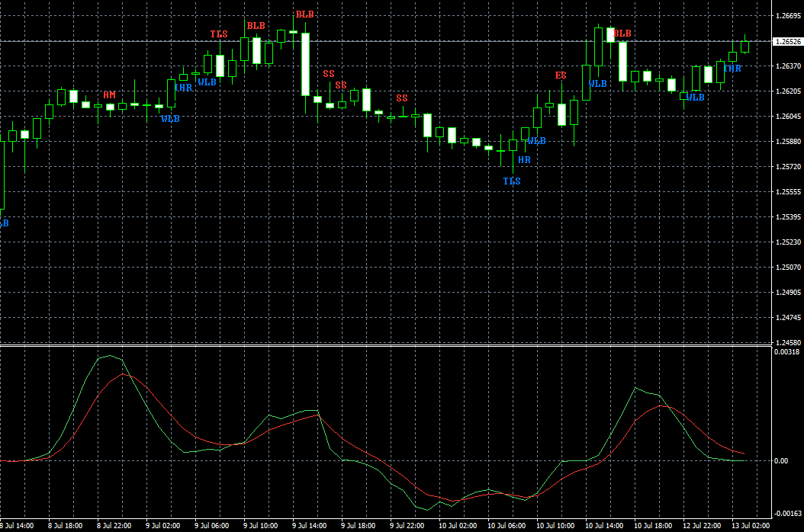This screenshot has height=532, width=804.
Task: Click the current price tag 1.26526
Action: point(787,41)
